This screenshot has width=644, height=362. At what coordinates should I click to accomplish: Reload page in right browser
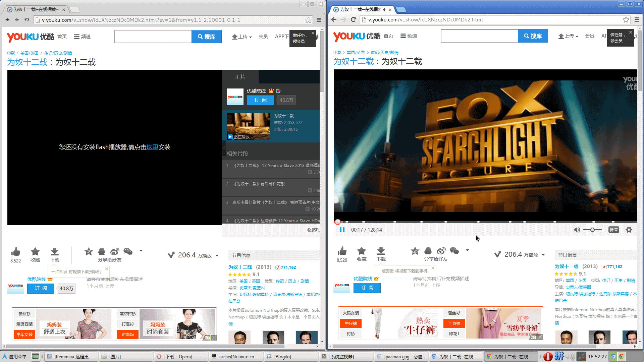point(353,20)
